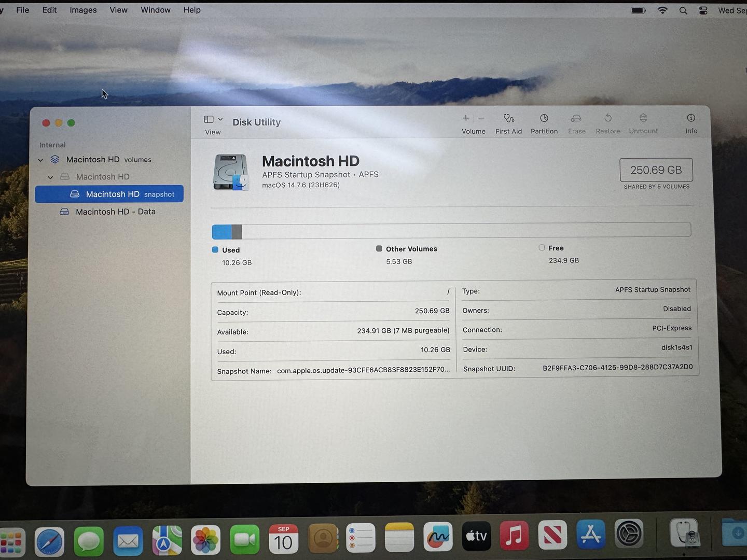Open News from the Dock
Image resolution: width=747 pixels, height=560 pixels.
pyautogui.click(x=552, y=535)
